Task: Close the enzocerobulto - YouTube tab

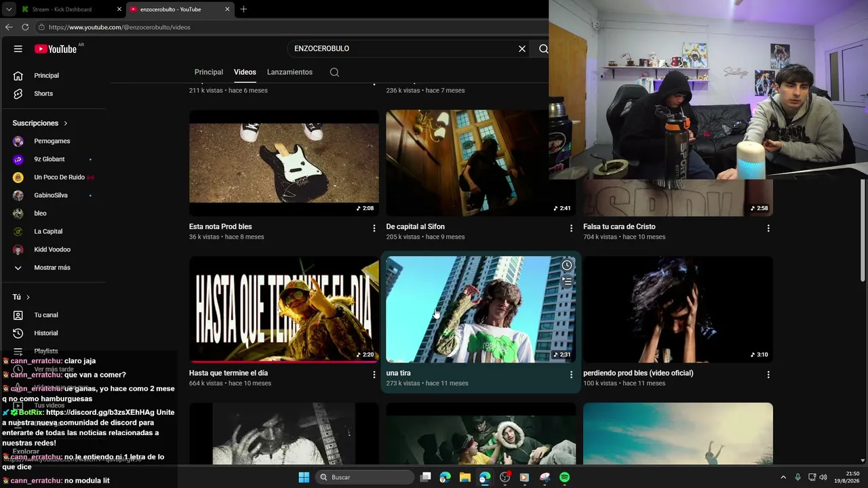Action: (x=227, y=9)
